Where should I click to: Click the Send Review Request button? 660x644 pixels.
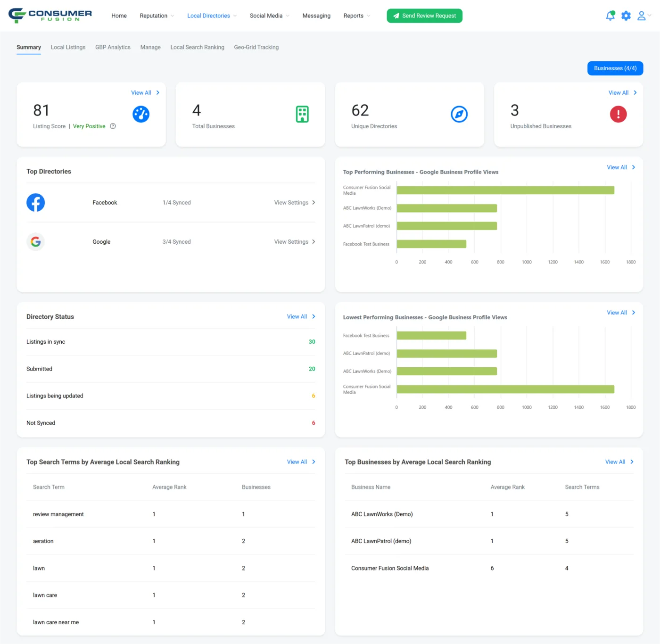coord(424,16)
